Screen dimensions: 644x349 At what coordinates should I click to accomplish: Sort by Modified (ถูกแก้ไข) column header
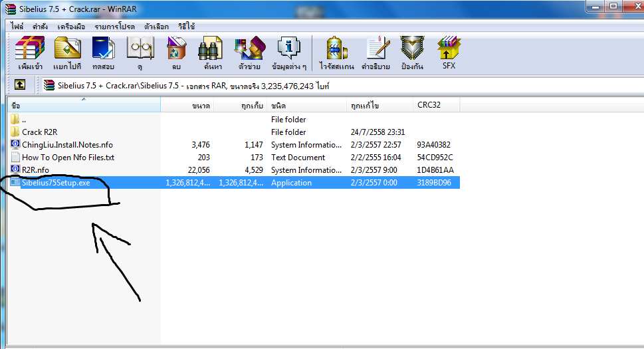(x=380, y=106)
